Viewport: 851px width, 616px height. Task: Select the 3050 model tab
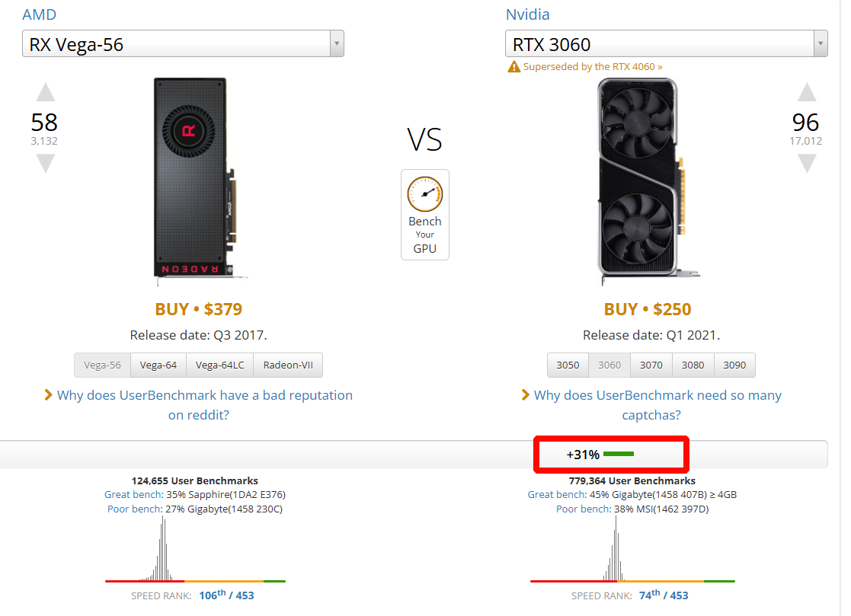click(568, 365)
